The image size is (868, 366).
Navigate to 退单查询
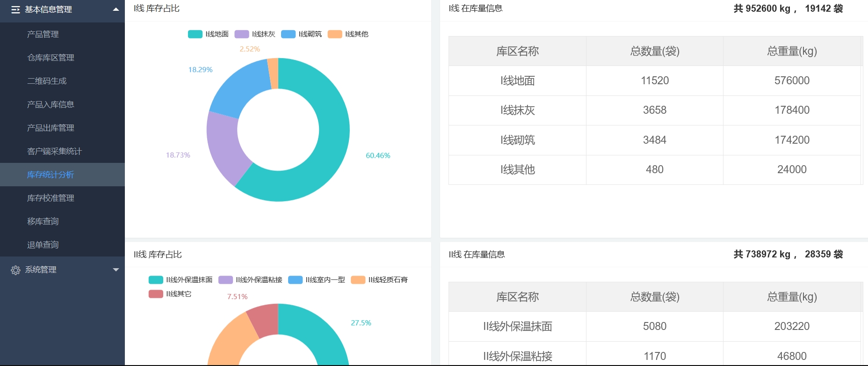pyautogui.click(x=43, y=245)
